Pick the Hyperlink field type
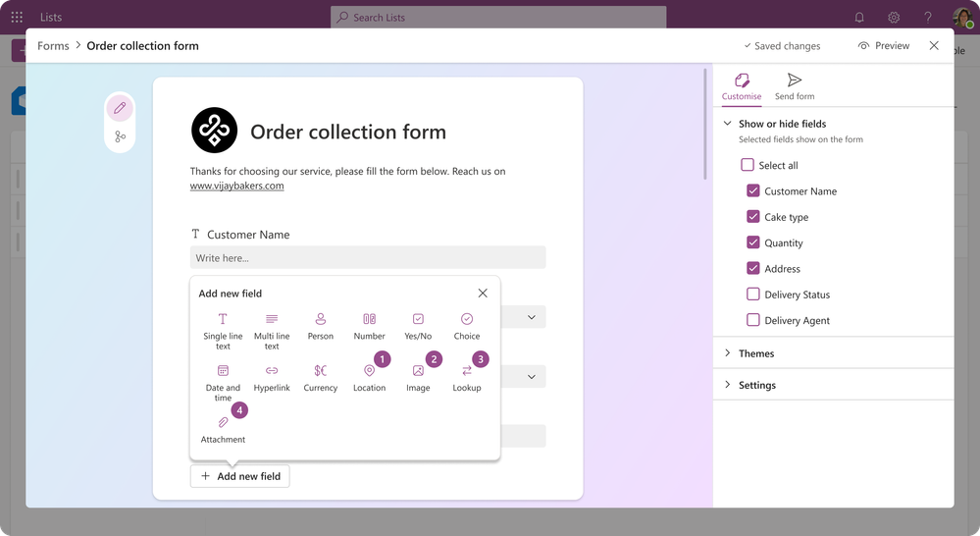This screenshot has width=980, height=536. point(272,378)
